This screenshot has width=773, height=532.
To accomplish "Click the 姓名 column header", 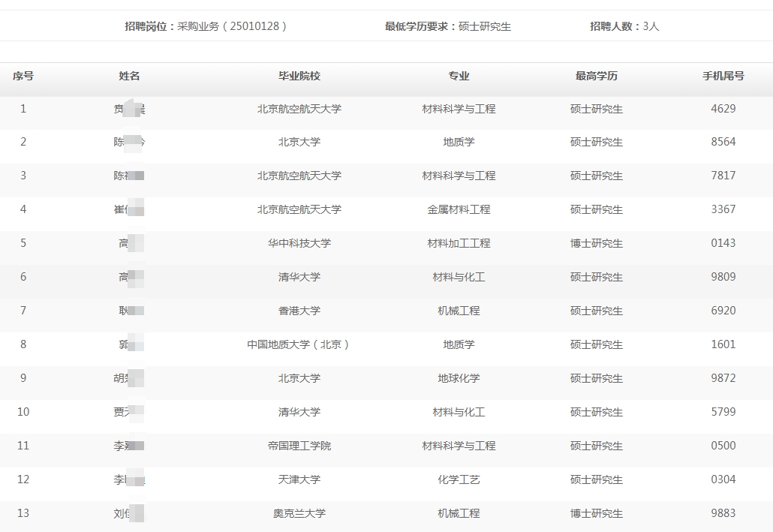I will (129, 76).
